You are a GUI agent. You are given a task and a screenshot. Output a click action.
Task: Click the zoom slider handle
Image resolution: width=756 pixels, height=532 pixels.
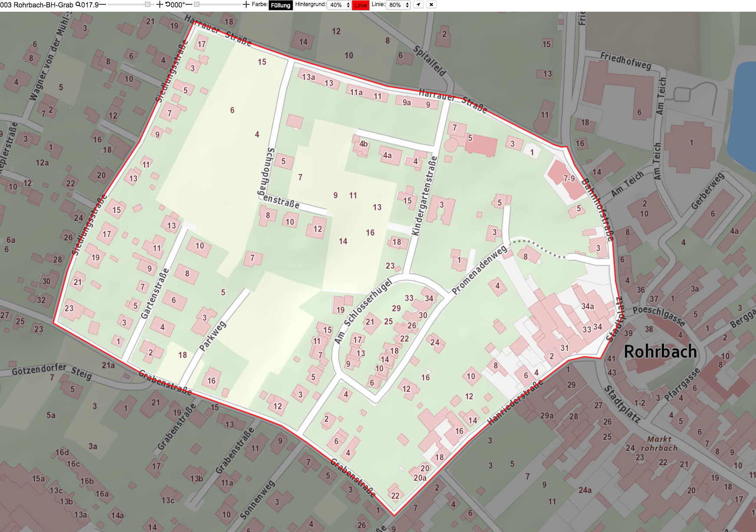coord(148,4)
